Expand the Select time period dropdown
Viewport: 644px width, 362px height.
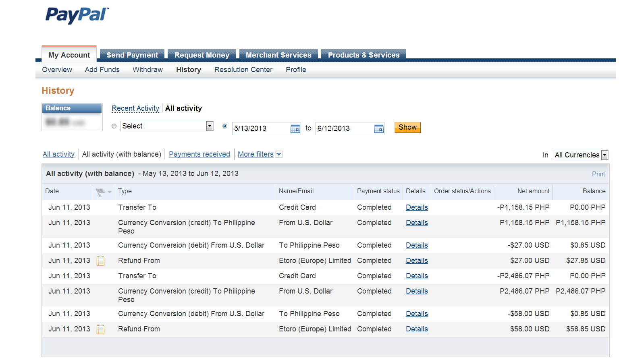tap(210, 126)
